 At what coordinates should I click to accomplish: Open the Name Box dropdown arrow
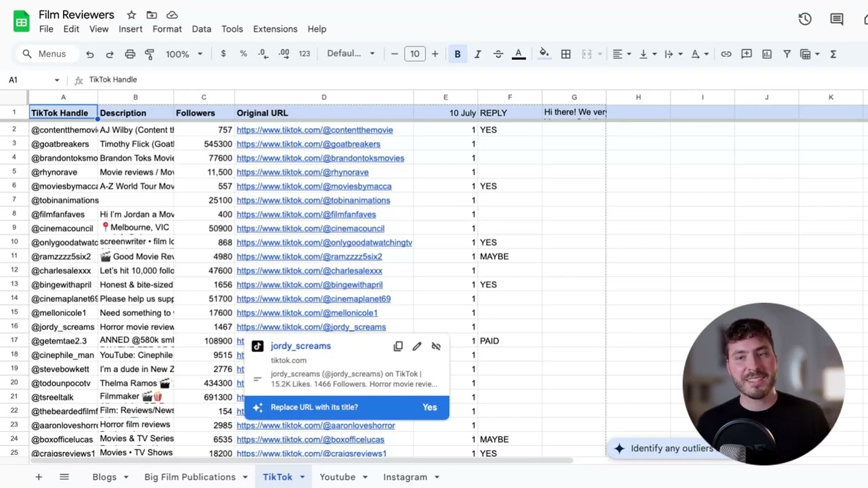point(56,80)
